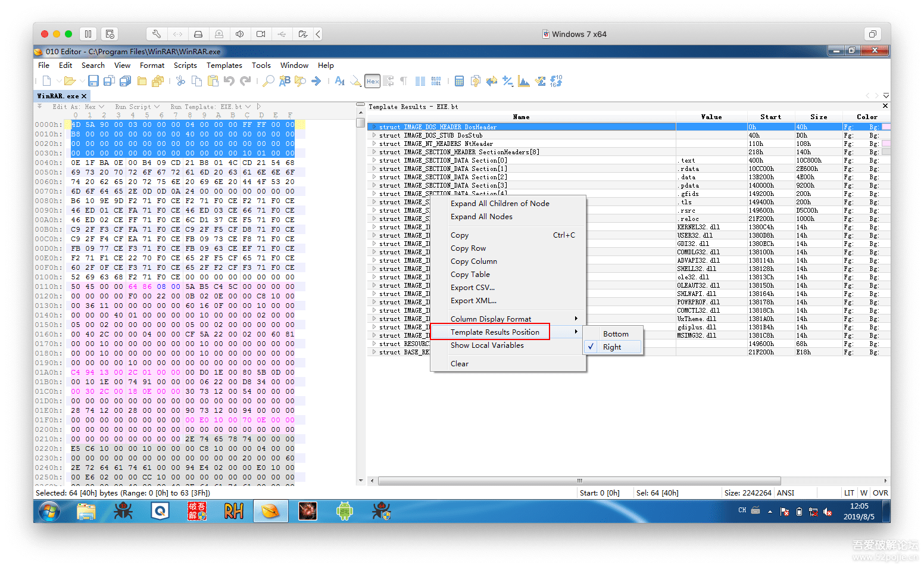Open Find with the magnifier icon
The width and height of the screenshot is (924, 567).
click(x=269, y=80)
